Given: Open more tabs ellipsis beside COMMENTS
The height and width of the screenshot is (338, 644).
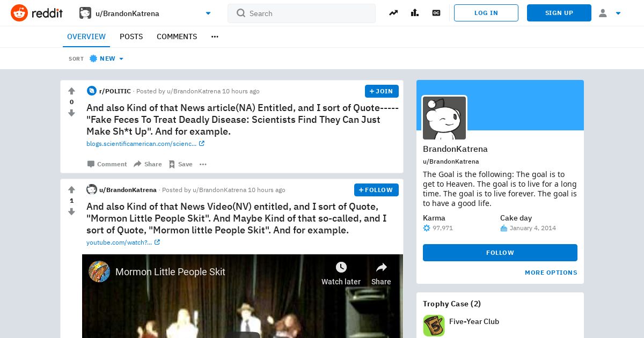Looking at the screenshot, I should [215, 36].
